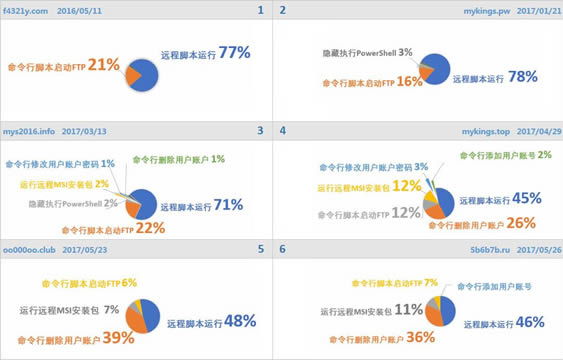Click the pie chart in panel 3
The height and width of the screenshot is (360, 563).
(x=141, y=204)
